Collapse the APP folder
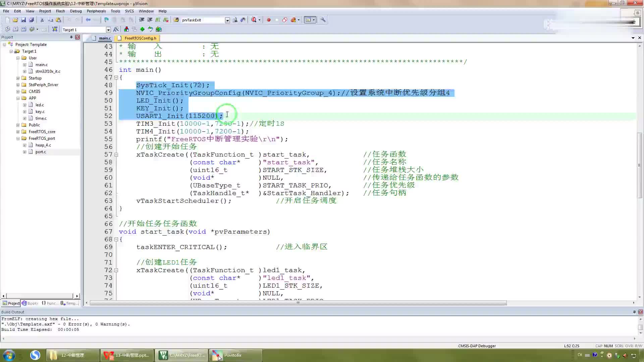Screen dimensions: 644x362 point(18,98)
